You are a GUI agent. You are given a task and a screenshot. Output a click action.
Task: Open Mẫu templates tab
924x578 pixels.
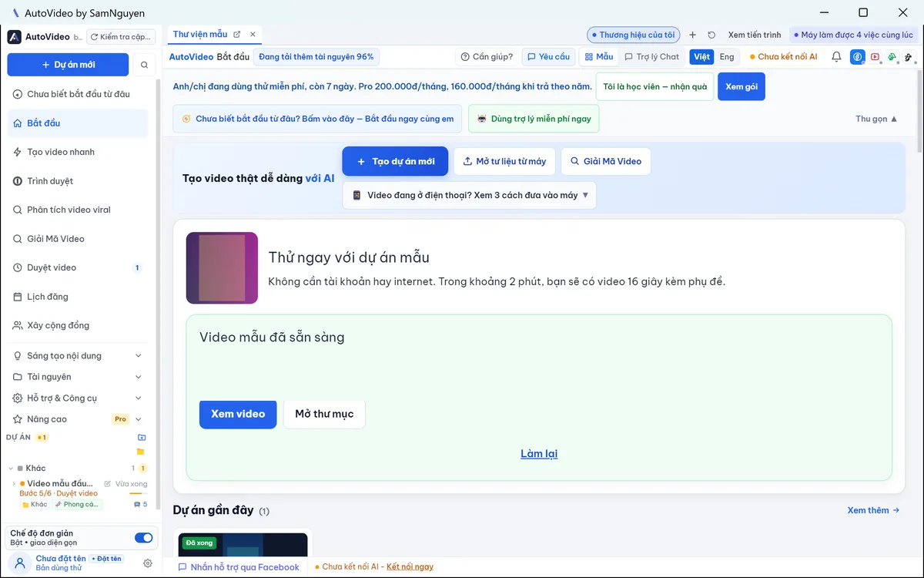[x=598, y=57]
